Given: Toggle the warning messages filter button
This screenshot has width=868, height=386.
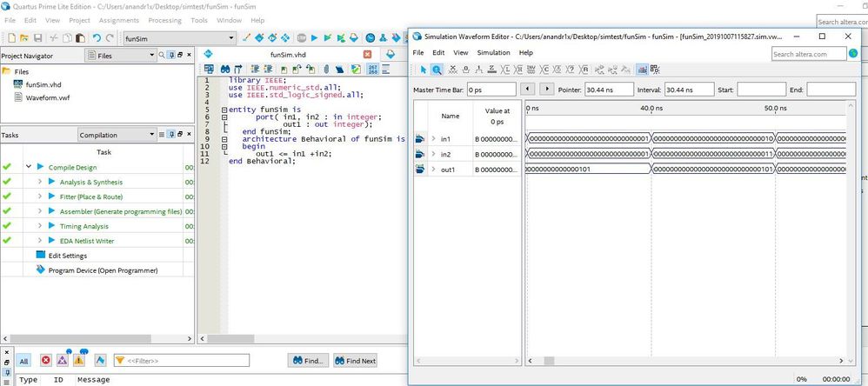Looking at the screenshot, I should click(x=79, y=361).
